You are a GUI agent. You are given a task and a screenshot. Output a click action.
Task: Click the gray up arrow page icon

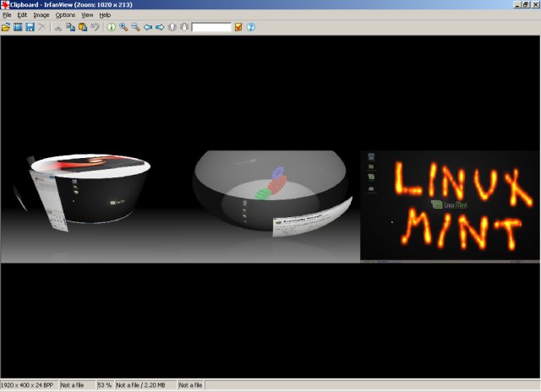click(x=172, y=27)
